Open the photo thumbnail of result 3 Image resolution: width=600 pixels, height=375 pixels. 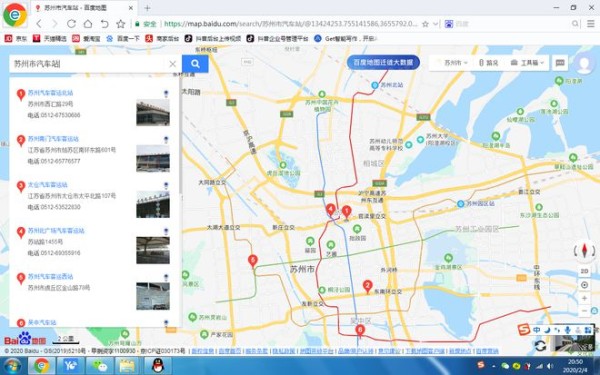coord(153,204)
